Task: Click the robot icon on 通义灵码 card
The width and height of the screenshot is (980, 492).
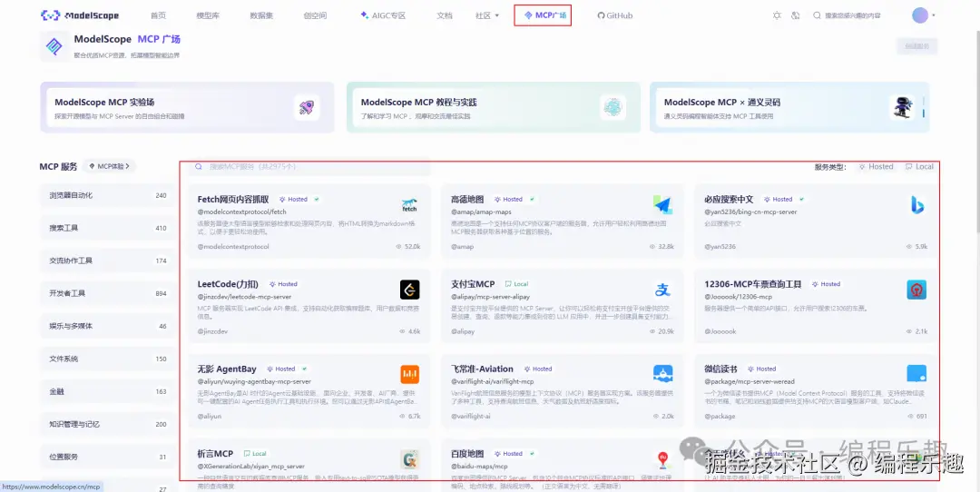Action: tap(901, 107)
